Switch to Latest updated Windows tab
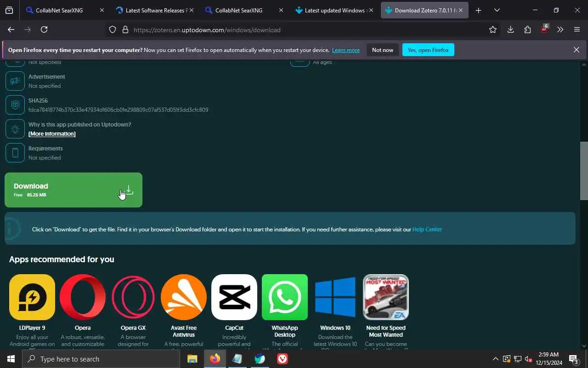588x368 pixels. point(334,10)
